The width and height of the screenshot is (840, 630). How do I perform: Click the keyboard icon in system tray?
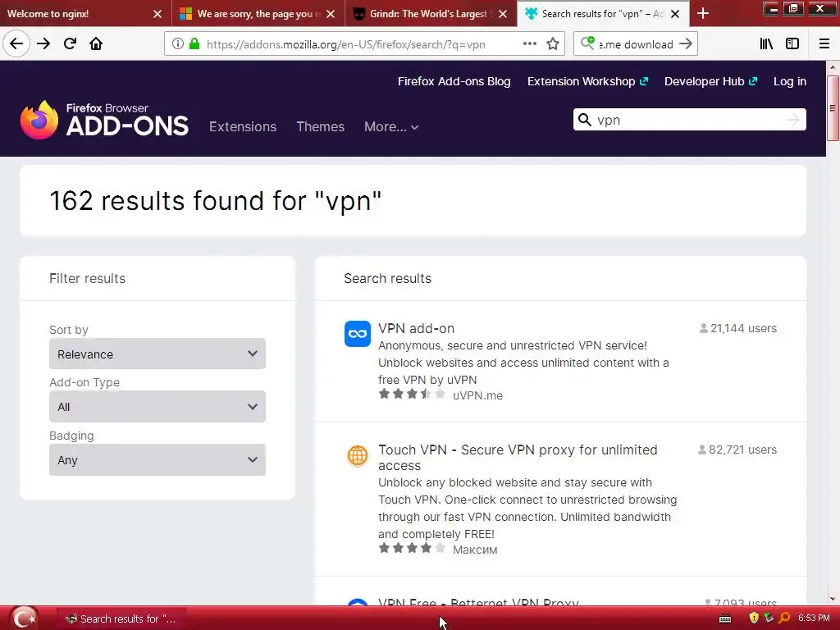pyautogui.click(x=725, y=619)
